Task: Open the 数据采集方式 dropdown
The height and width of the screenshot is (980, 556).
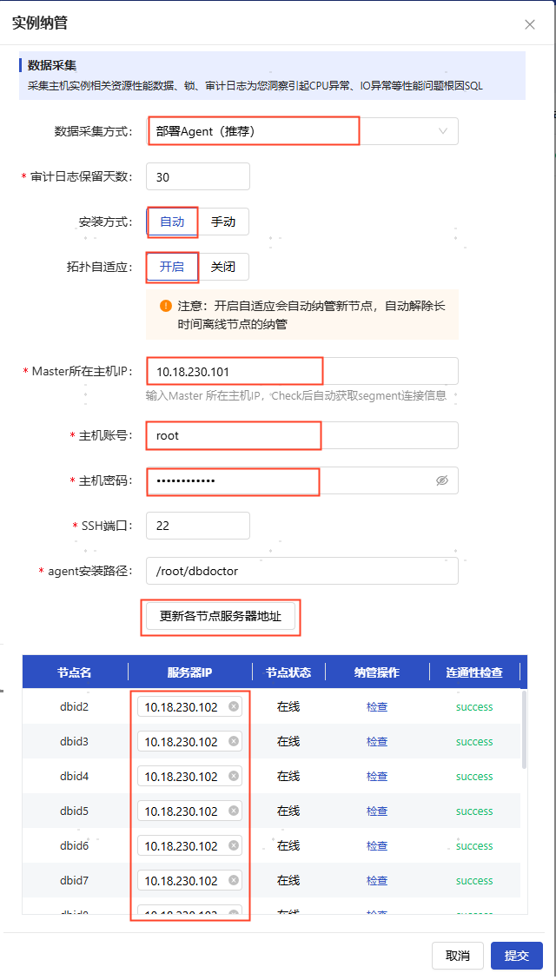Action: tap(302, 131)
